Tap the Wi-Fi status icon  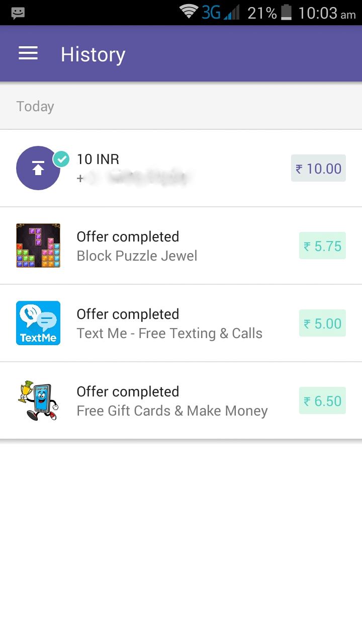tap(189, 12)
